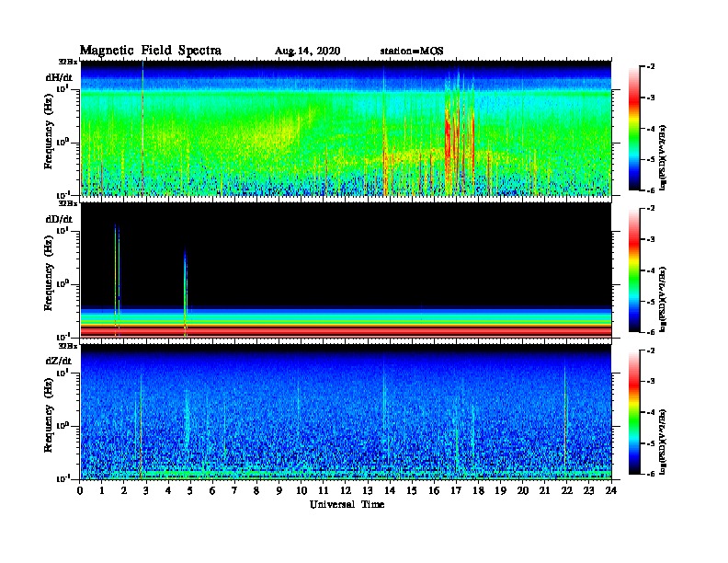Screen dimensions: 728x563
Task: Click the log(PSD) label beside the dZ/dt color scale
Action: point(663,442)
